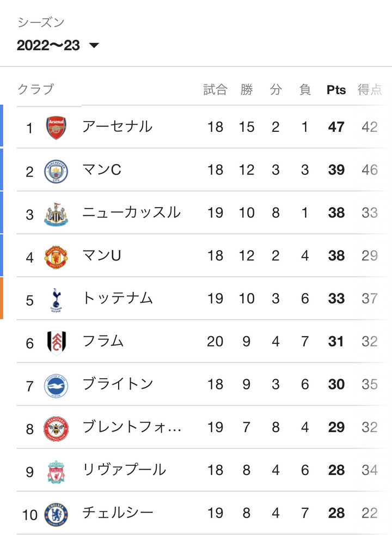This screenshot has width=392, height=535.
Task: Click the Tottenham crest icon
Action: coord(56,300)
